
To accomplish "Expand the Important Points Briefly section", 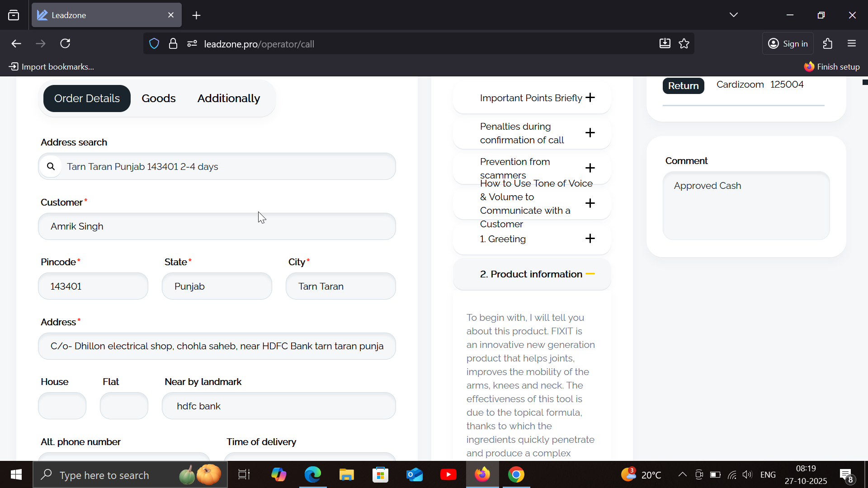I will [590, 98].
